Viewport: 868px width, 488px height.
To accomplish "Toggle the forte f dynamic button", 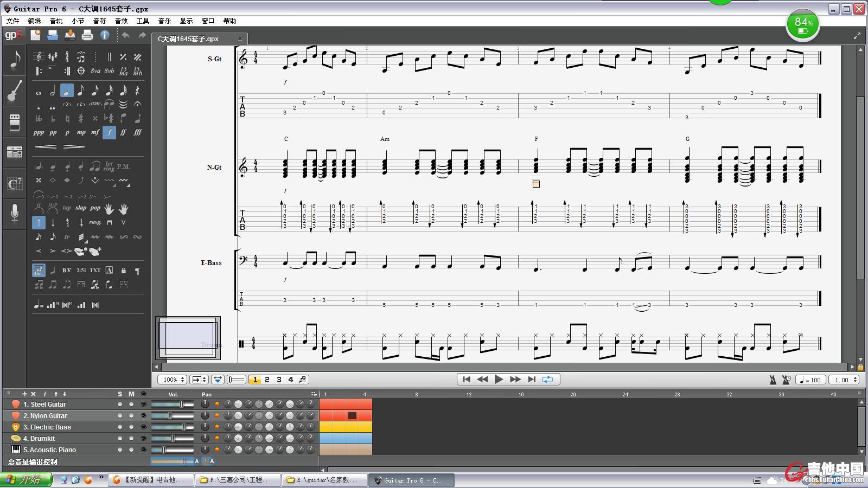I will point(109,132).
